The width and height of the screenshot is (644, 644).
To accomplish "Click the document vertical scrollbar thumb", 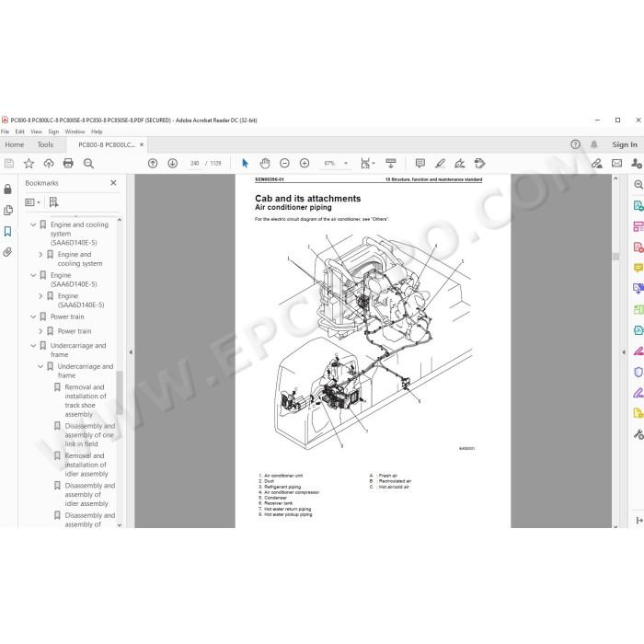I will click(x=615, y=257).
